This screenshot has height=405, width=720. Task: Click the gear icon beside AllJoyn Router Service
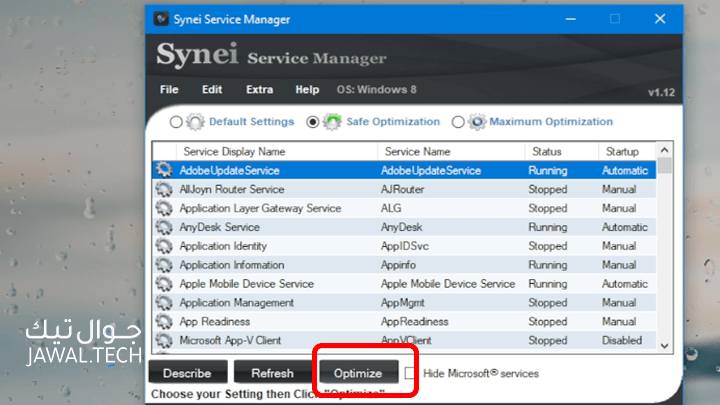[x=164, y=189]
